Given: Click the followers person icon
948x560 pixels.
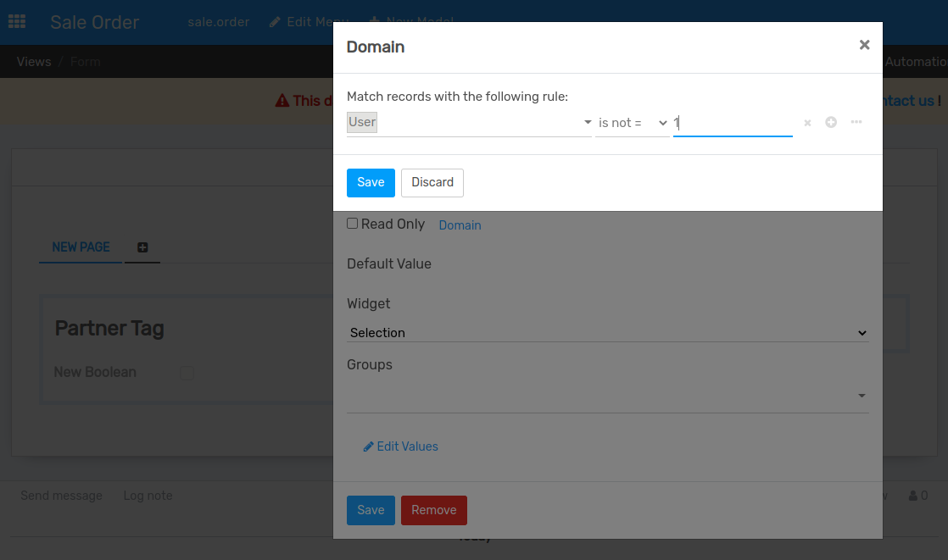Looking at the screenshot, I should 912,496.
